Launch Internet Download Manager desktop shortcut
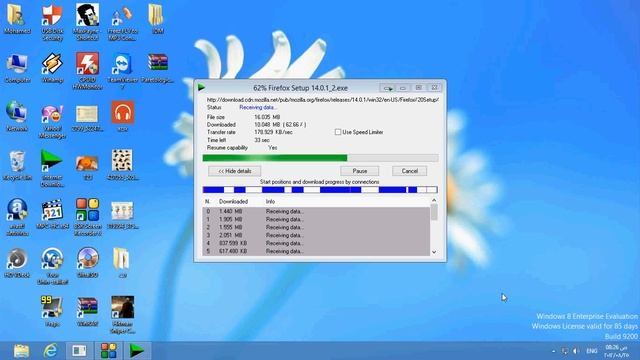Image resolution: width=640 pixels, height=360 pixels. [52, 169]
